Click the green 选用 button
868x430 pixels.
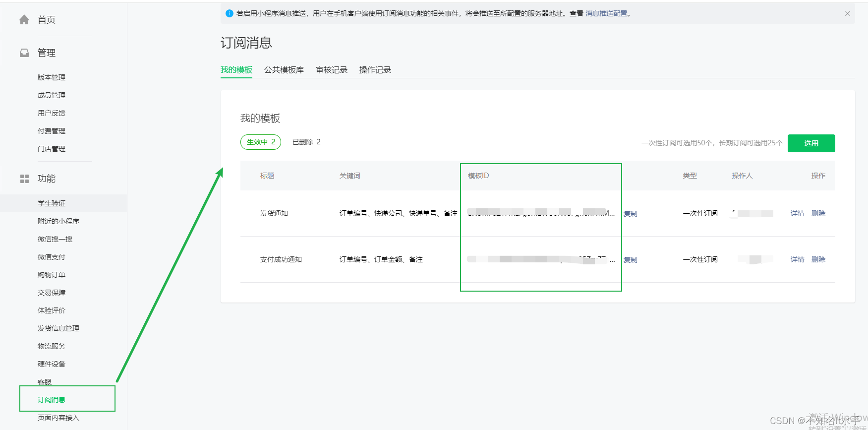811,143
